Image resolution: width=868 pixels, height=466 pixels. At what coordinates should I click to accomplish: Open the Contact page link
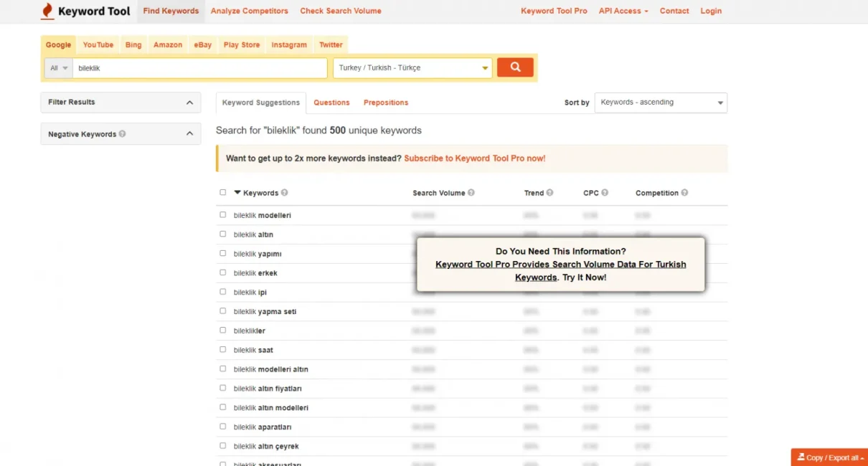coord(674,11)
